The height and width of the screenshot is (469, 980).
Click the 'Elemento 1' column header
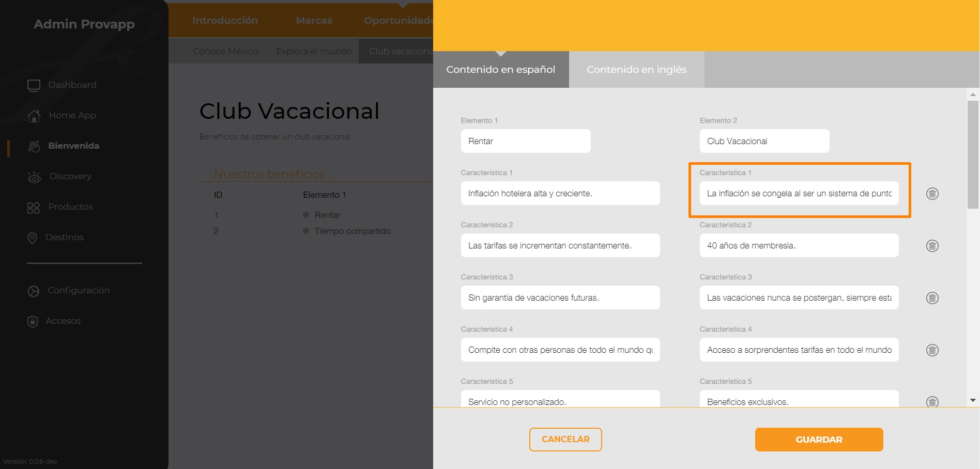(x=325, y=195)
